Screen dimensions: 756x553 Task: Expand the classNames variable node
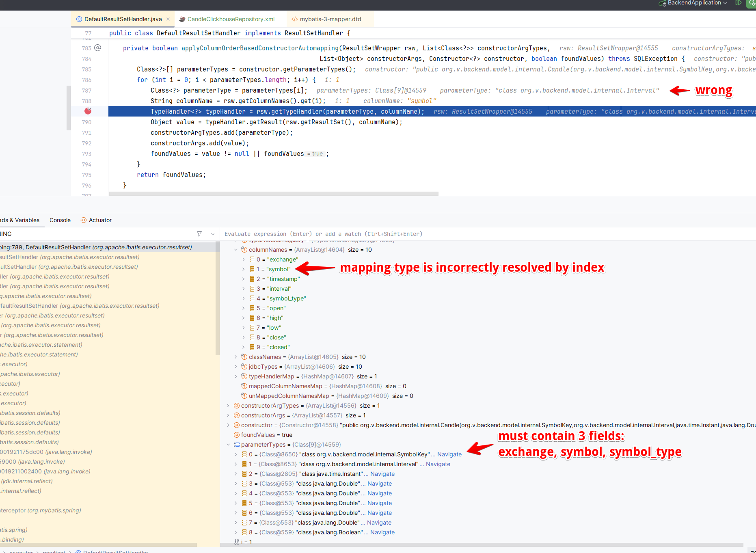click(x=236, y=357)
